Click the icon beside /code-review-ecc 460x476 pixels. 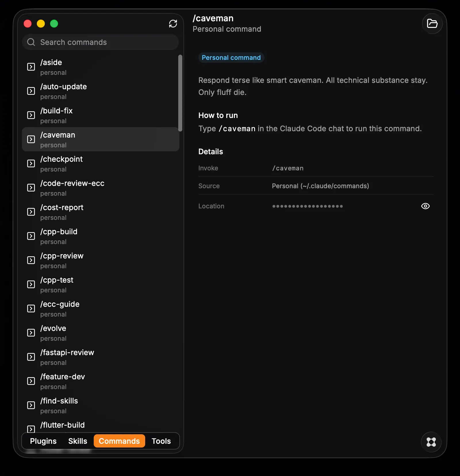point(31,188)
